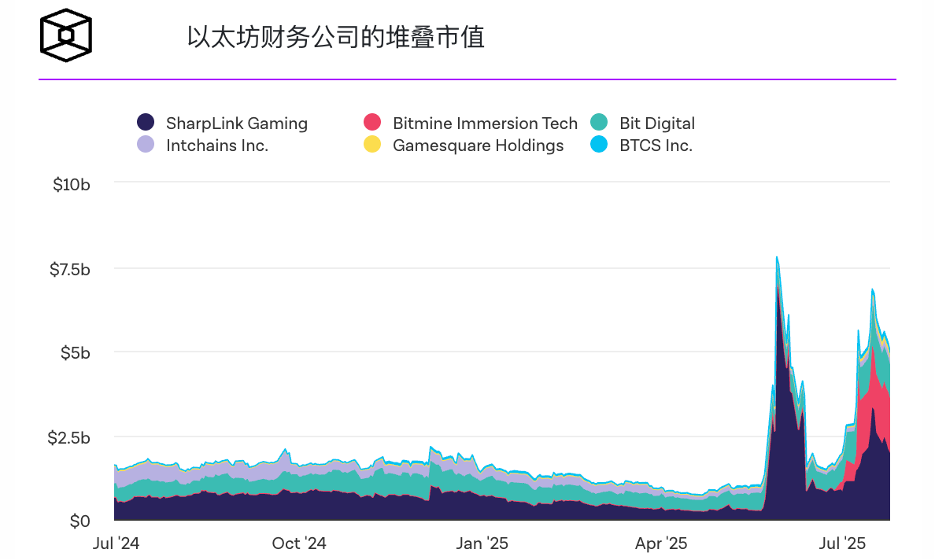Click the $10b y-axis label

click(72, 185)
